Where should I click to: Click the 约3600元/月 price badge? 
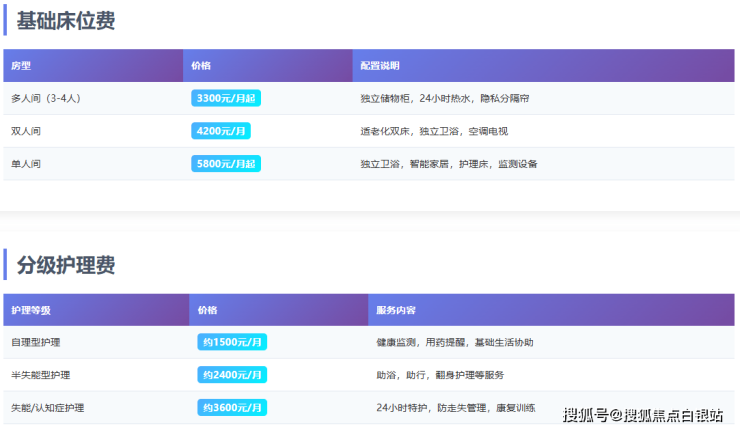point(232,408)
